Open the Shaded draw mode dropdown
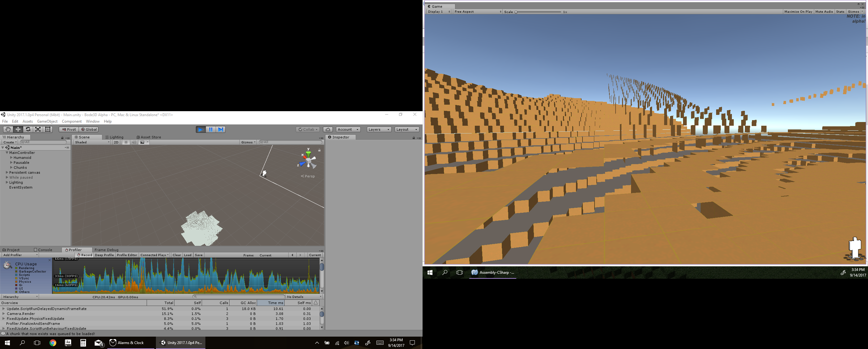Viewport: 868px width, 349px height. [92, 142]
